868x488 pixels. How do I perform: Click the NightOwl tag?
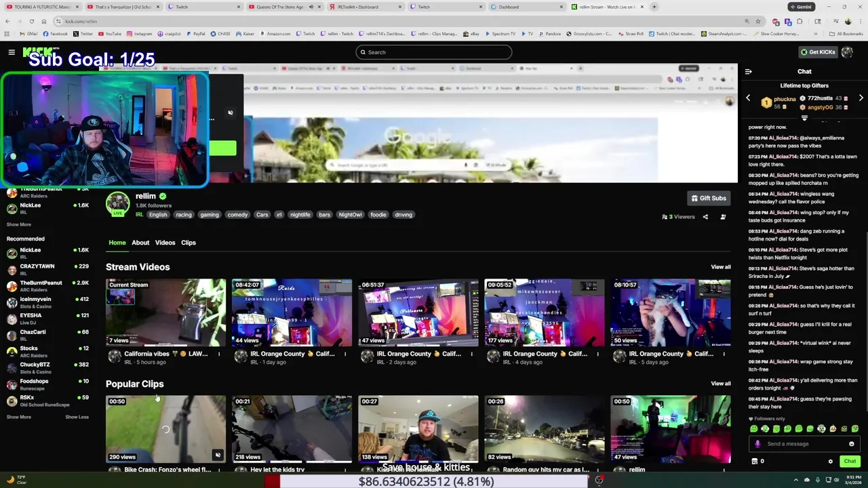[351, 215]
